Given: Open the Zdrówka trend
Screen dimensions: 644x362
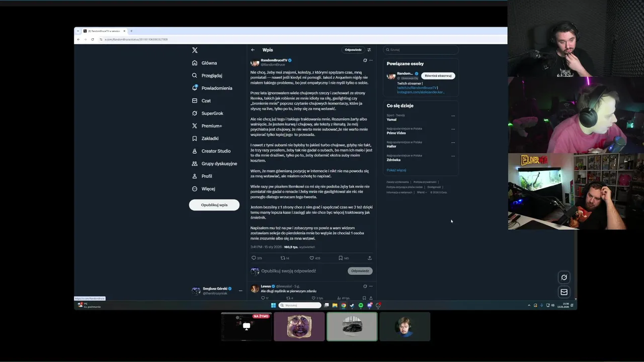Looking at the screenshot, I should coord(393,160).
